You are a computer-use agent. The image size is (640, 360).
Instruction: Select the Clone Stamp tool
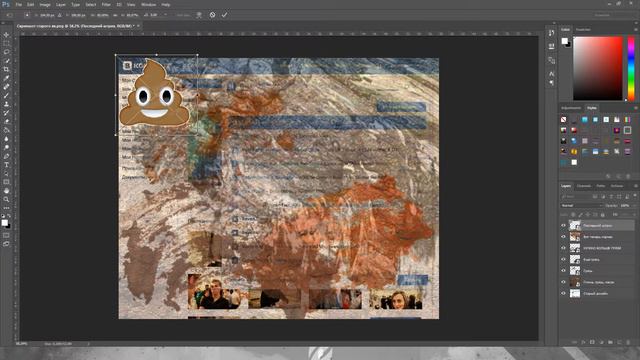tap(6, 104)
